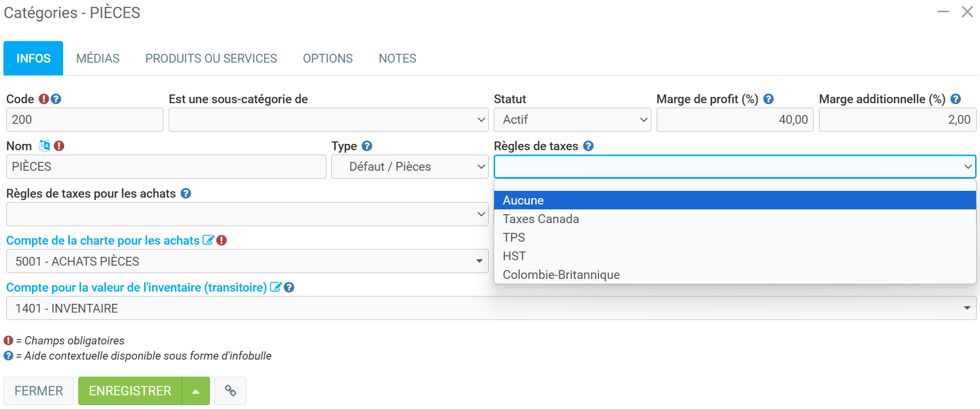Click help icon beside Marge additionnelle

click(955, 99)
